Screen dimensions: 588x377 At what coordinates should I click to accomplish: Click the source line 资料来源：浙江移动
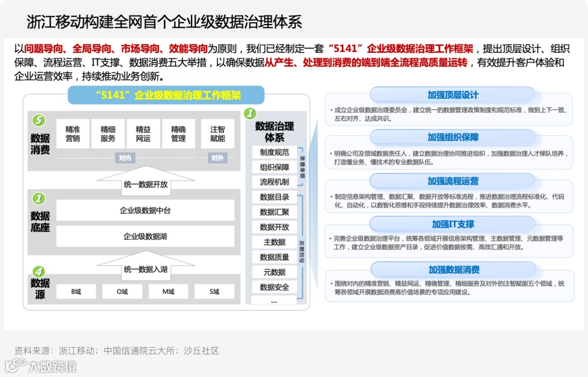(117, 351)
